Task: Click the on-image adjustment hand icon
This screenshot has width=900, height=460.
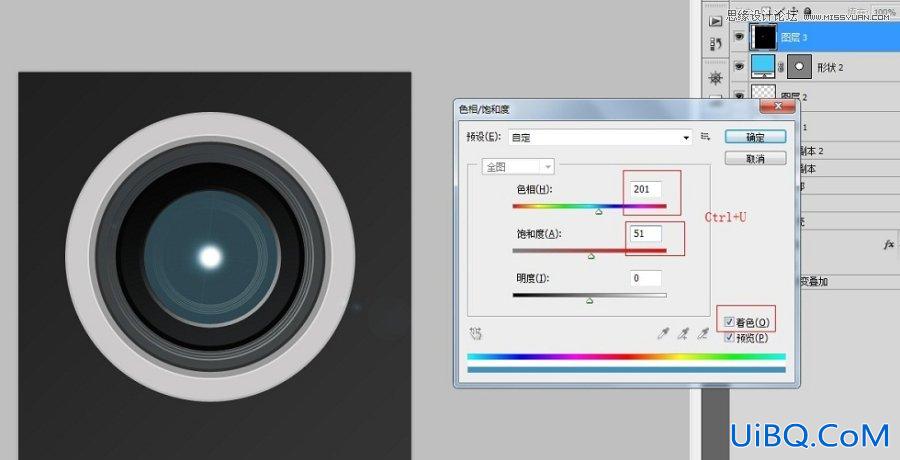Action: click(476, 333)
